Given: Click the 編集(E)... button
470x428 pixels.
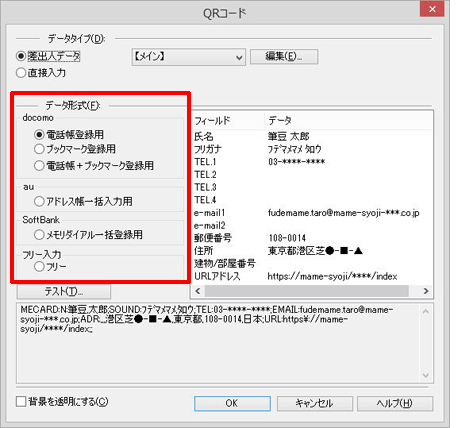Looking at the screenshot, I should pos(284,57).
